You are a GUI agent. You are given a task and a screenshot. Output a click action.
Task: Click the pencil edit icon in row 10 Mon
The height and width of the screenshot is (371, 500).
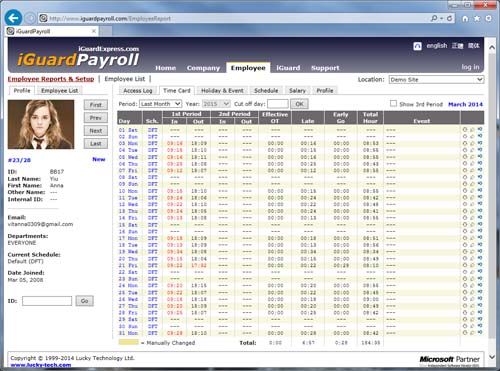[x=472, y=191]
